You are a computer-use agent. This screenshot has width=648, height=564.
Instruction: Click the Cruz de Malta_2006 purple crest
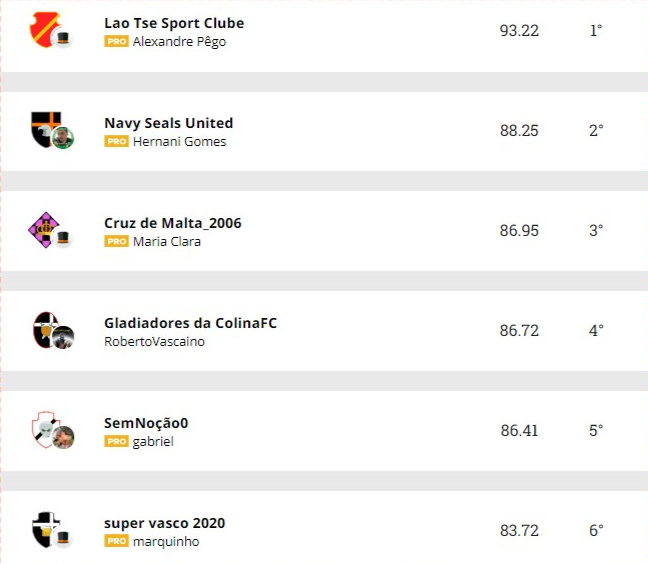coord(45,229)
